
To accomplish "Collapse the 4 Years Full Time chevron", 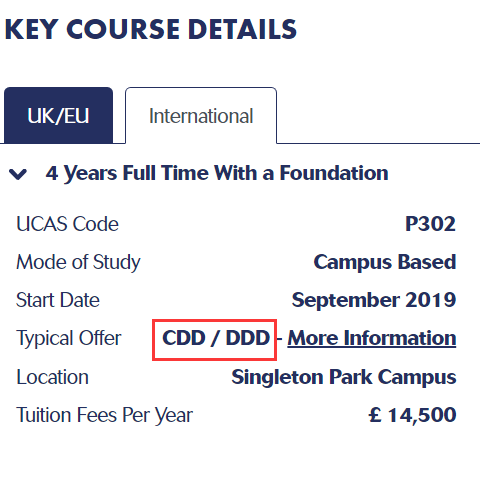I will (18, 174).
